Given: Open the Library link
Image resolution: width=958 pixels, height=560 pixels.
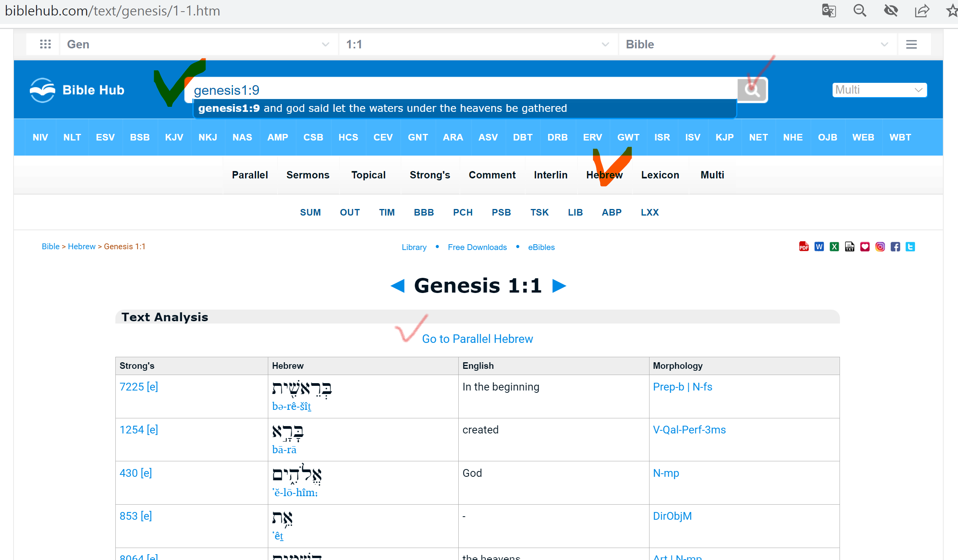Looking at the screenshot, I should coord(414,247).
